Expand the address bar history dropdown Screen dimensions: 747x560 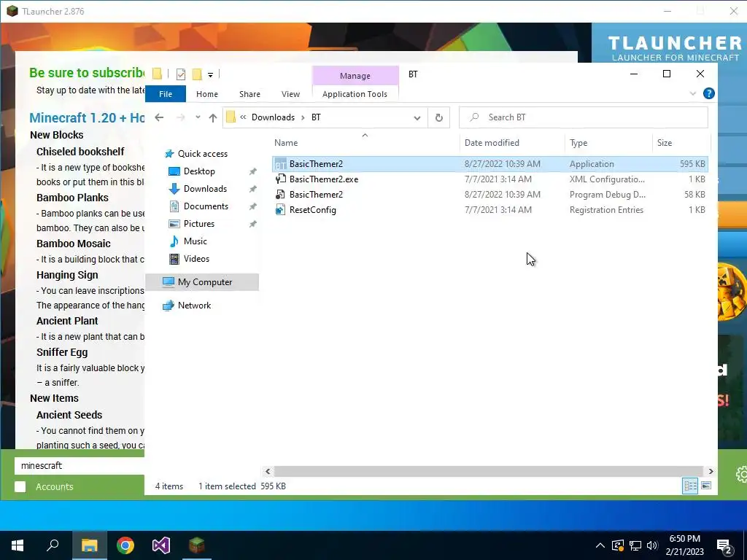click(417, 117)
